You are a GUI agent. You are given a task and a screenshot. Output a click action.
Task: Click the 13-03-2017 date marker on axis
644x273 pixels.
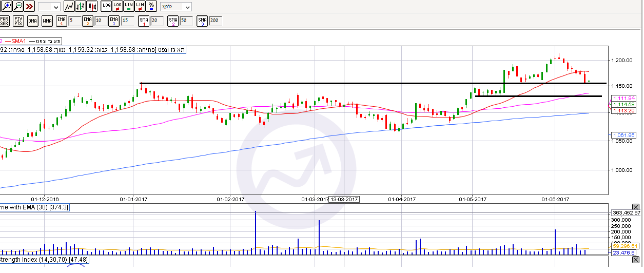pos(344,199)
